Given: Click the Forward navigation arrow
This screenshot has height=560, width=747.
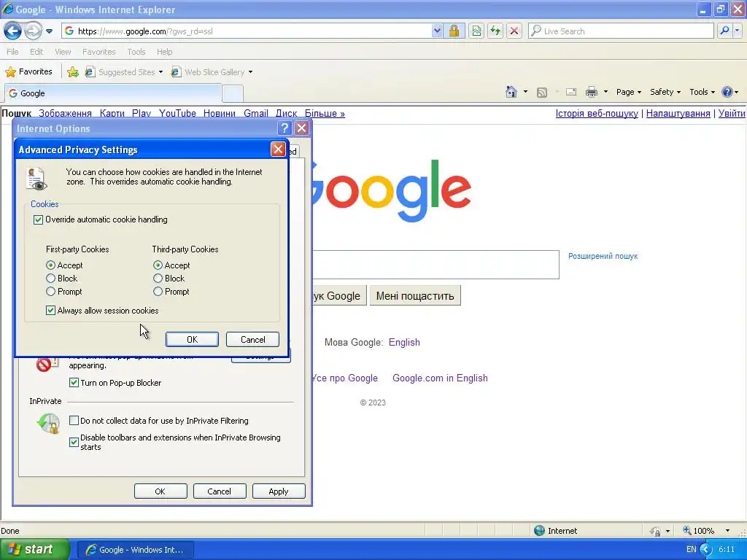Looking at the screenshot, I should pyautogui.click(x=33, y=31).
